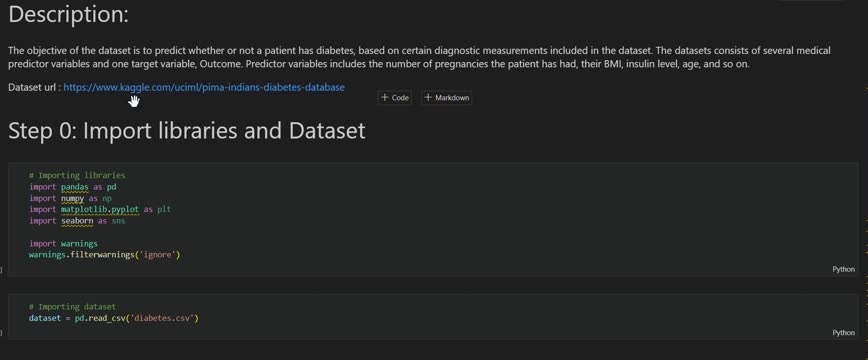Image resolution: width=868 pixels, height=360 pixels.
Task: Click the 'import warnings' line
Action: coord(63,244)
